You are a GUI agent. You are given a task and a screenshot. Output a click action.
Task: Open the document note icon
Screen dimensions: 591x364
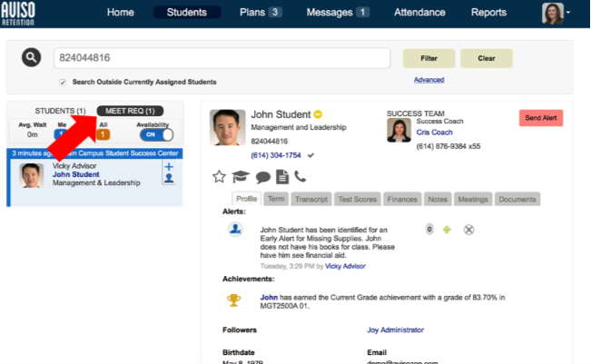(x=282, y=177)
